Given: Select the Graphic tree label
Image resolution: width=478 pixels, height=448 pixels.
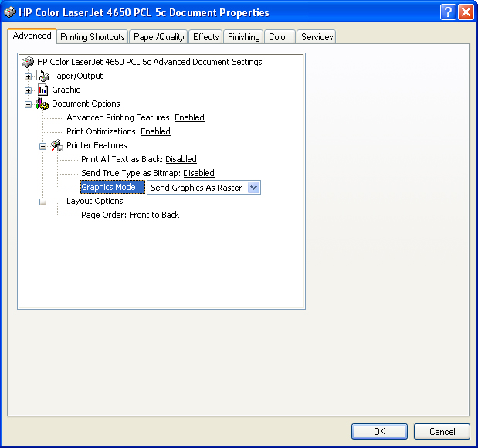Looking at the screenshot, I should [x=66, y=90].
